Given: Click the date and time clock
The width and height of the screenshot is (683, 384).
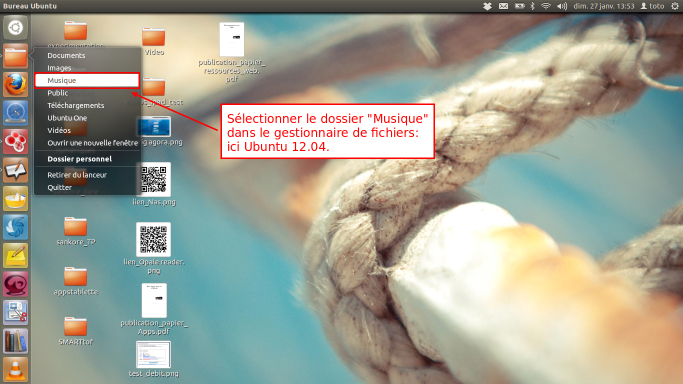Looking at the screenshot, I should 604,6.
